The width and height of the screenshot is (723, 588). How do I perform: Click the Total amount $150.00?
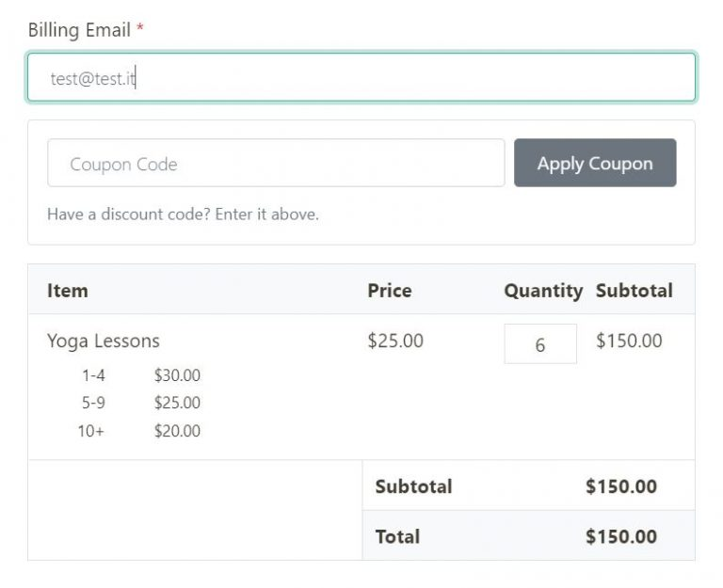[x=621, y=536]
